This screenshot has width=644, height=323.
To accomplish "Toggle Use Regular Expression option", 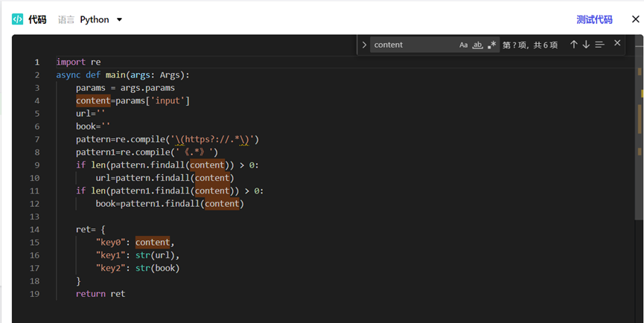I will [x=491, y=45].
